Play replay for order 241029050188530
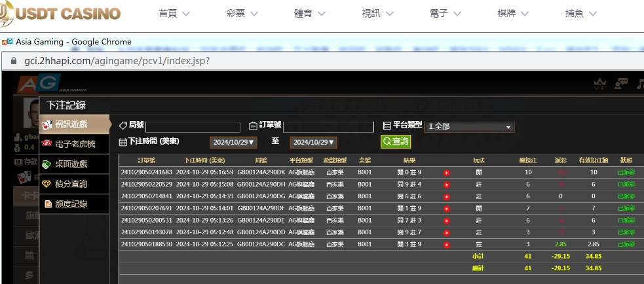Image resolution: width=644 pixels, height=284 pixels. [x=447, y=244]
